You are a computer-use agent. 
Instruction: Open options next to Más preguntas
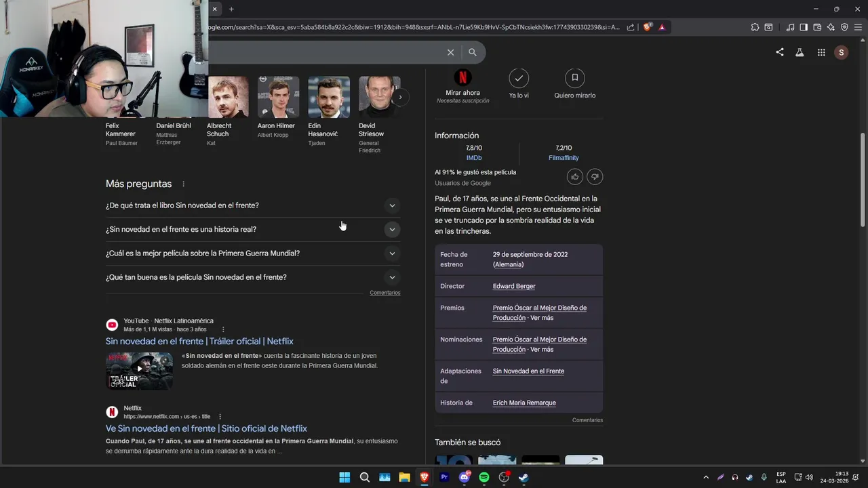click(183, 184)
